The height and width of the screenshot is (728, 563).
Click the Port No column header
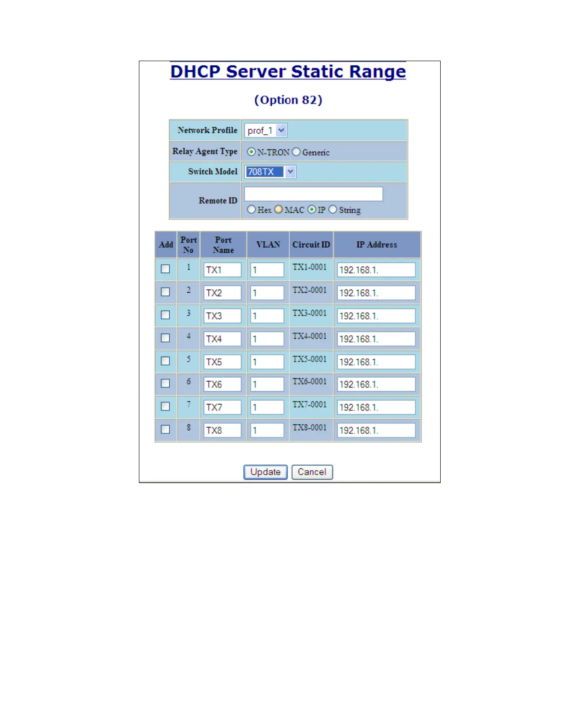[189, 245]
